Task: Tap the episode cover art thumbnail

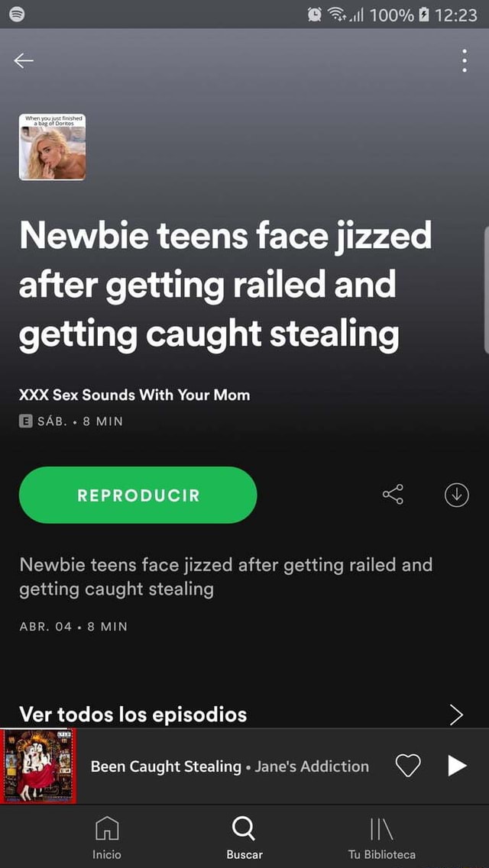Action: point(52,147)
